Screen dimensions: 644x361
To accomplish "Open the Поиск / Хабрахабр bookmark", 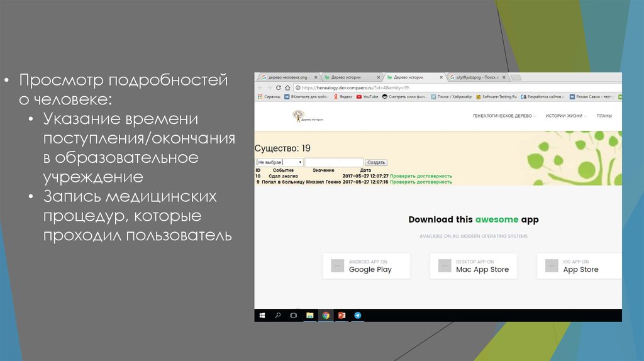I will (452, 97).
